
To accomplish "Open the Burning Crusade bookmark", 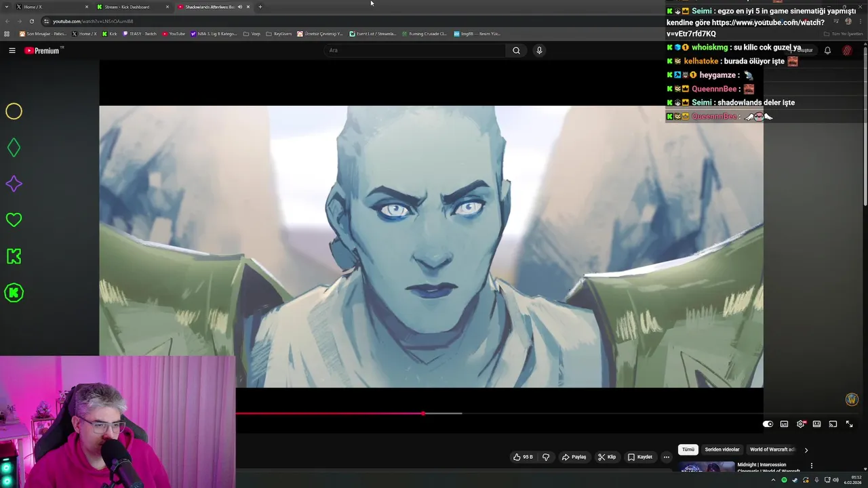I will pos(425,33).
